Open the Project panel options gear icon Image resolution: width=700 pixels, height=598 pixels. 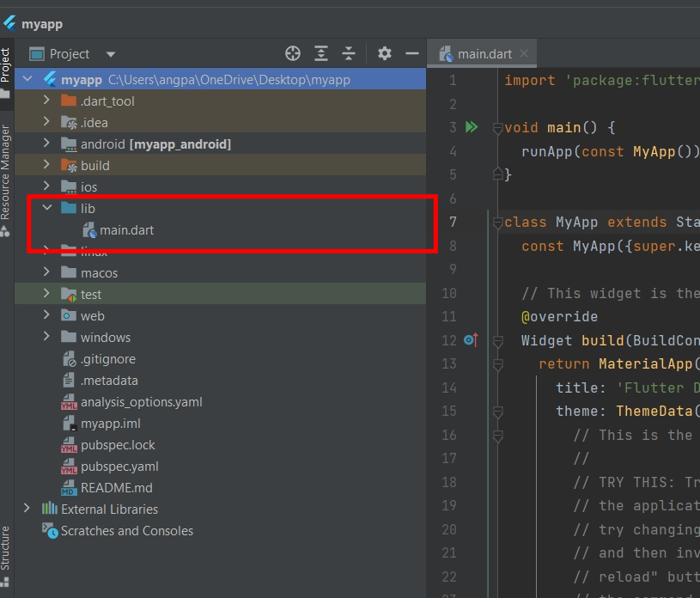(384, 53)
